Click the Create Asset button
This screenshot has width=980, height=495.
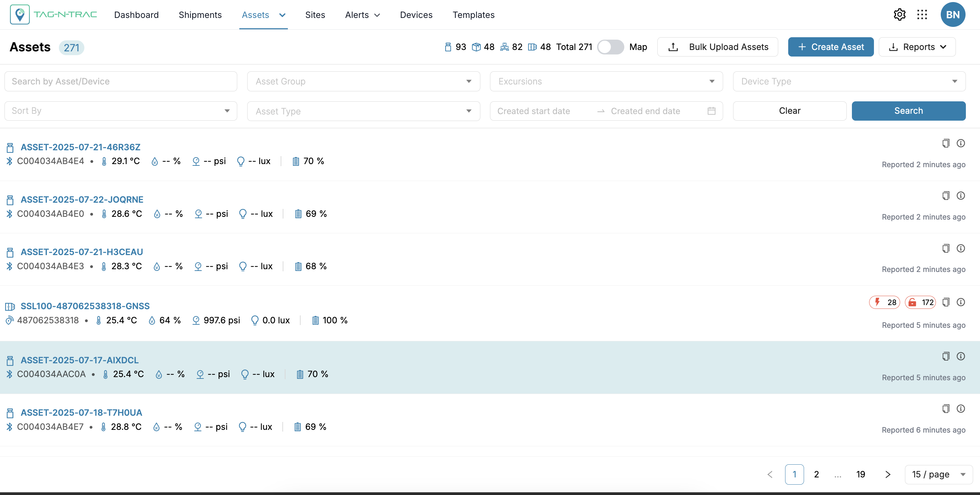click(x=831, y=47)
